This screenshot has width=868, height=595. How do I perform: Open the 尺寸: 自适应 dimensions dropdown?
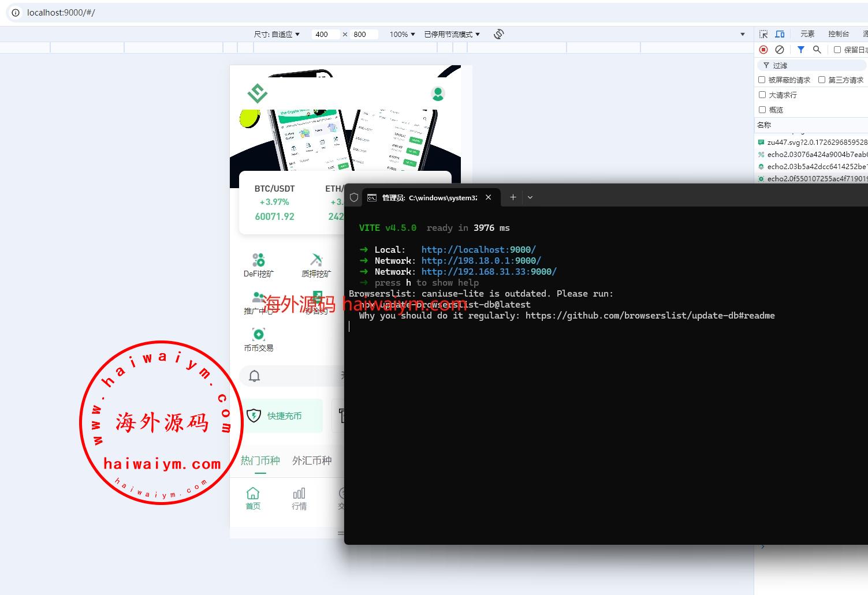coord(277,35)
